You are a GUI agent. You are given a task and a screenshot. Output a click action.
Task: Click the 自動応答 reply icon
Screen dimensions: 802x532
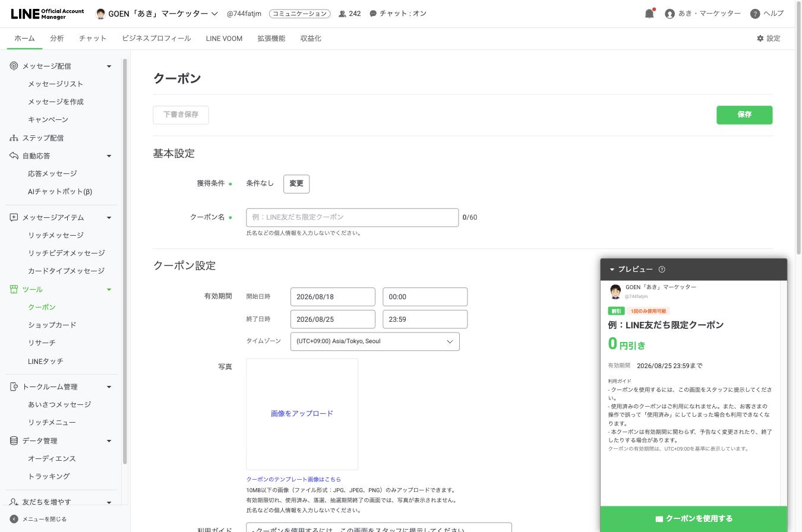click(x=14, y=156)
